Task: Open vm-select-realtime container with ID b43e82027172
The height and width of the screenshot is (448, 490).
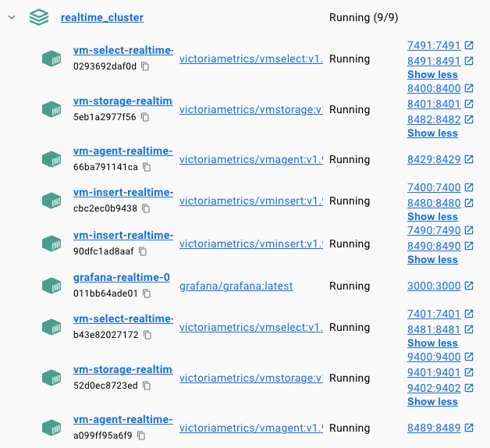Action: pos(123,318)
